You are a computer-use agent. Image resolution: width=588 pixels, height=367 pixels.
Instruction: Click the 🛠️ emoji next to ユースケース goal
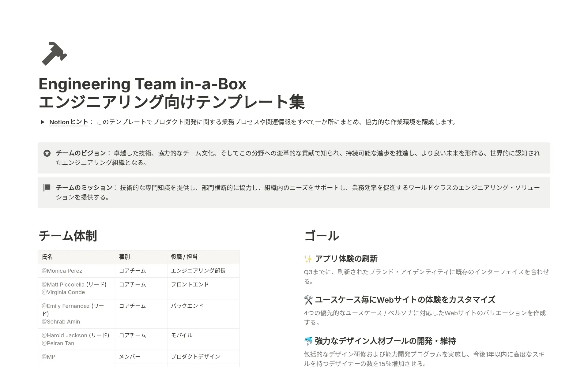click(x=308, y=300)
